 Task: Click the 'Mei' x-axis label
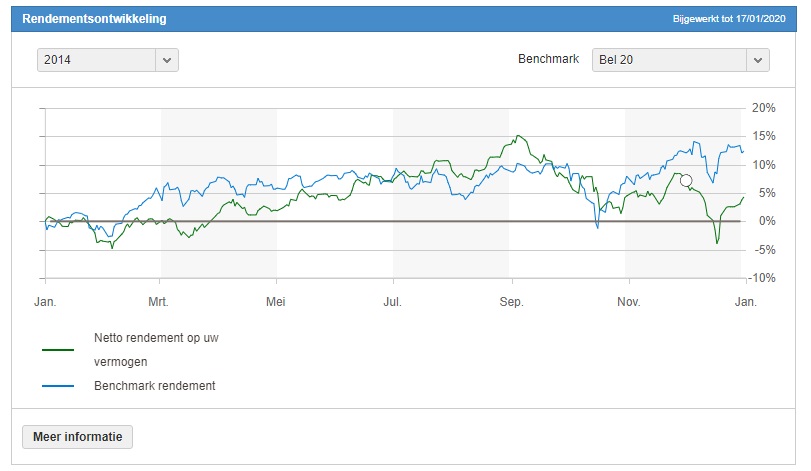click(x=276, y=300)
